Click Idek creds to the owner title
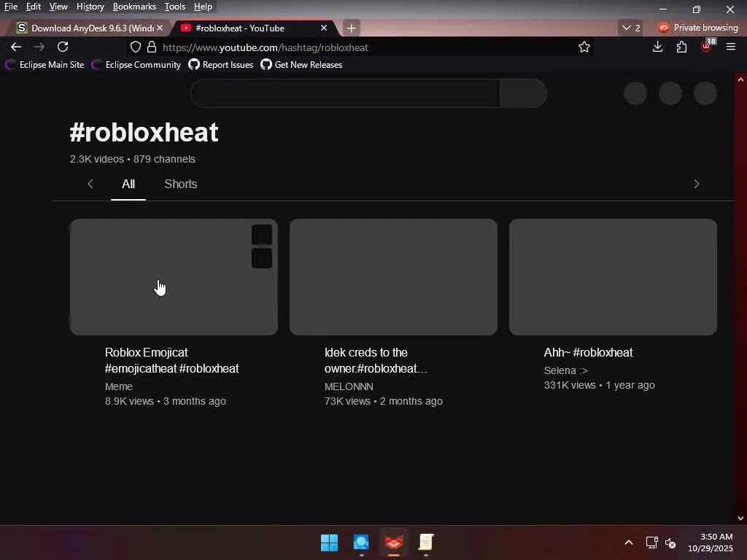 376,360
